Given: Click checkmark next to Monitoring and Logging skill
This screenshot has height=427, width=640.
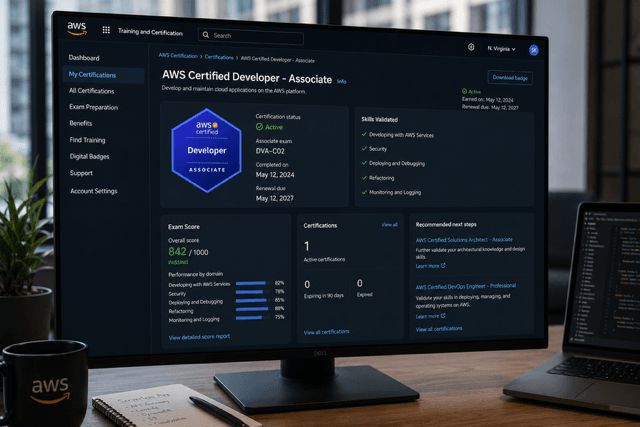Looking at the screenshot, I should (364, 192).
